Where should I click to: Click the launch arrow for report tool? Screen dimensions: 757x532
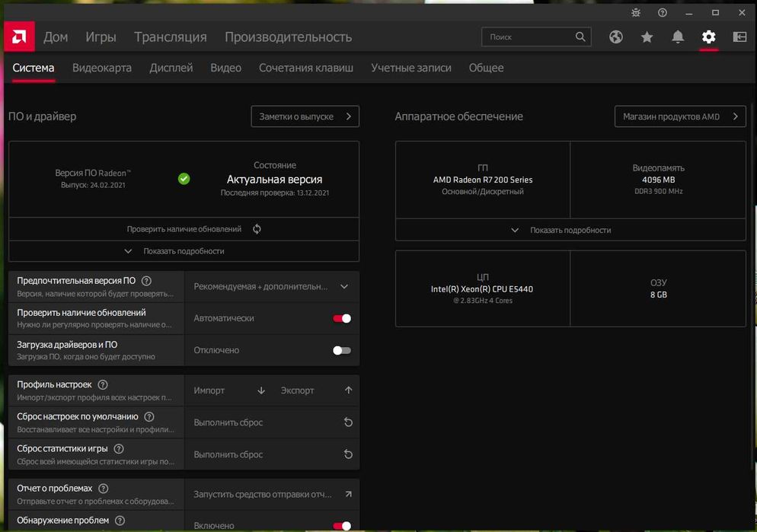coord(348,494)
